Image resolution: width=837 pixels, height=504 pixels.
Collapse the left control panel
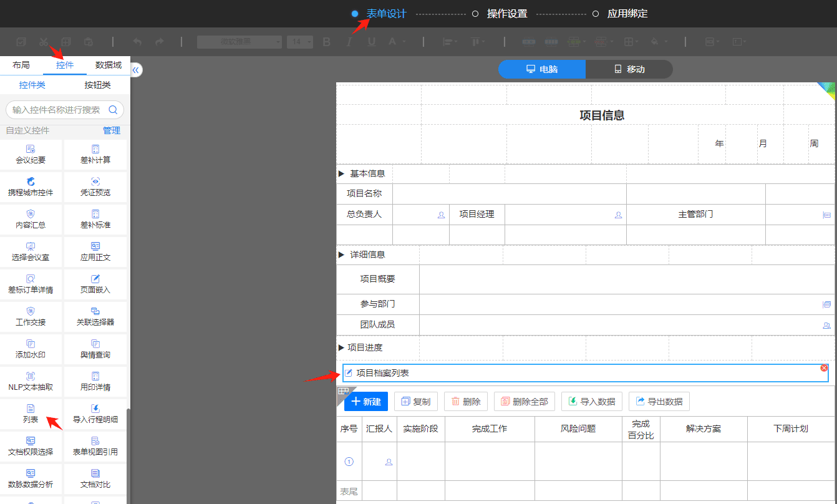pos(135,70)
